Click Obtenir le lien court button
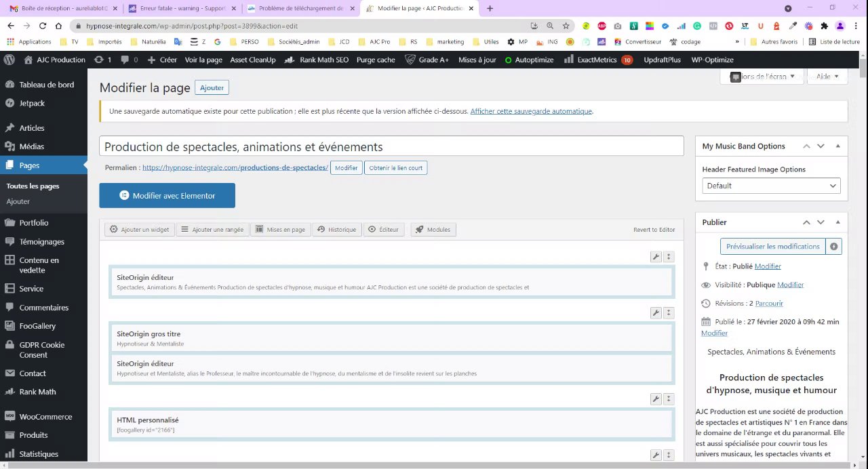This screenshot has height=469, width=868. tap(396, 168)
